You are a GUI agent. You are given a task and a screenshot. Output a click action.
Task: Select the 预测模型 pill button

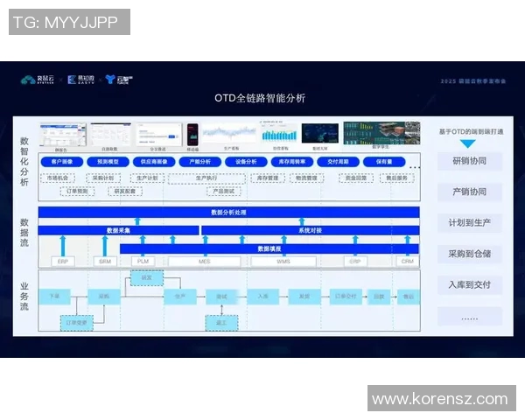(x=108, y=162)
